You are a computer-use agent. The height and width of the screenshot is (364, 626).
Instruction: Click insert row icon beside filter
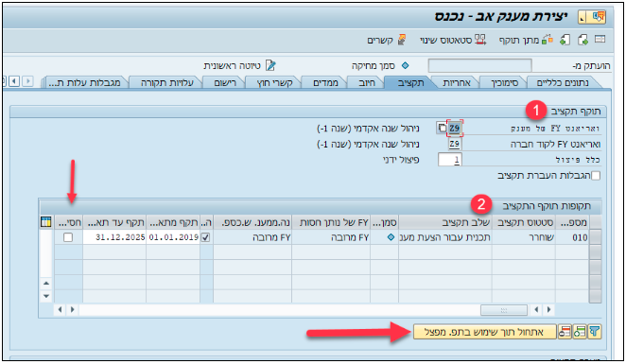coord(580,332)
